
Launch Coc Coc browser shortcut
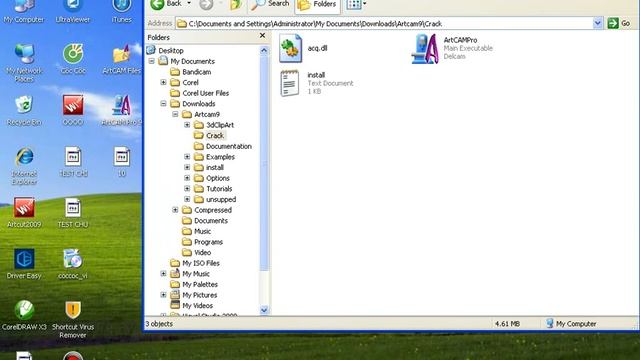click(x=73, y=59)
